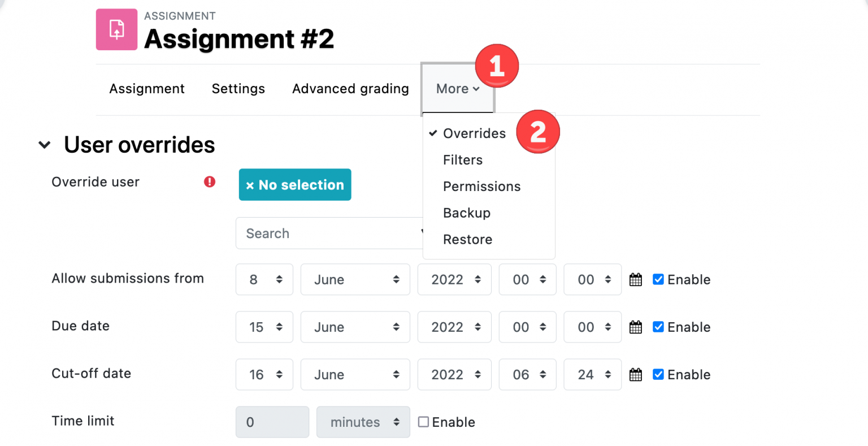868x446 pixels.
Task: Collapse the User overrides section
Action: [x=45, y=145]
